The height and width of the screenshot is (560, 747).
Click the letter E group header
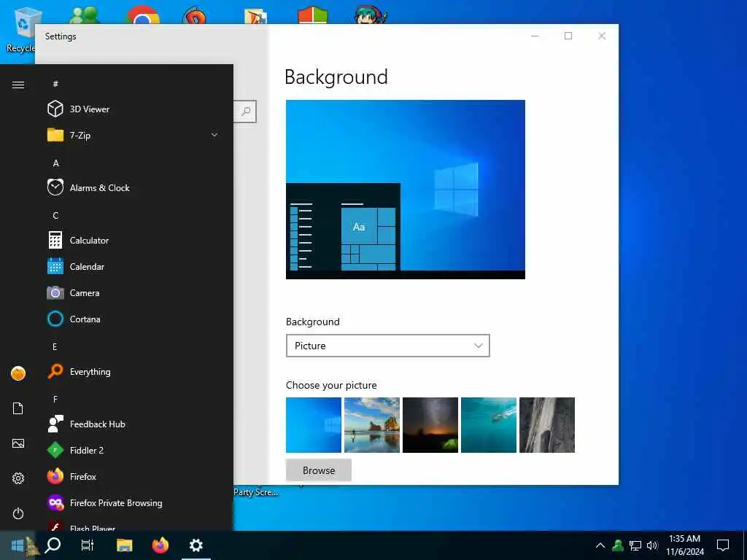(55, 346)
